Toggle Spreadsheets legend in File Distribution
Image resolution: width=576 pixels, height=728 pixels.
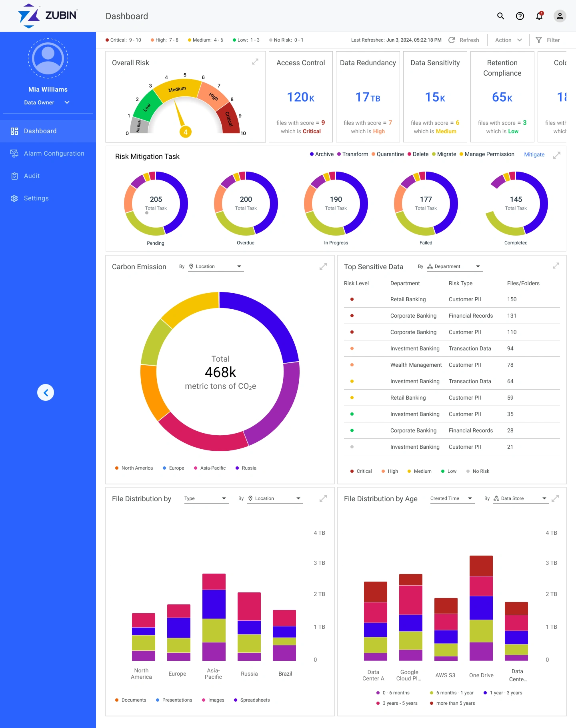coord(252,700)
